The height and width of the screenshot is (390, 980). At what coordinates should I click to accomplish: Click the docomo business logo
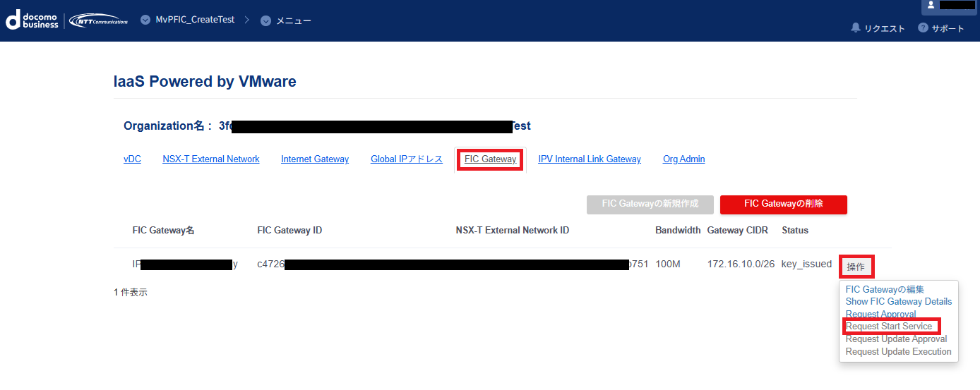point(32,20)
